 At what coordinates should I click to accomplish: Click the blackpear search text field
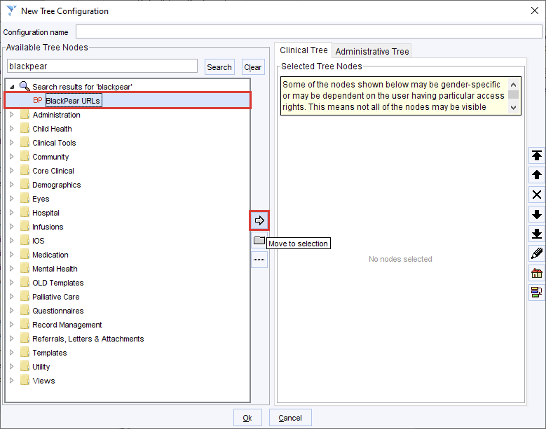[x=102, y=66]
